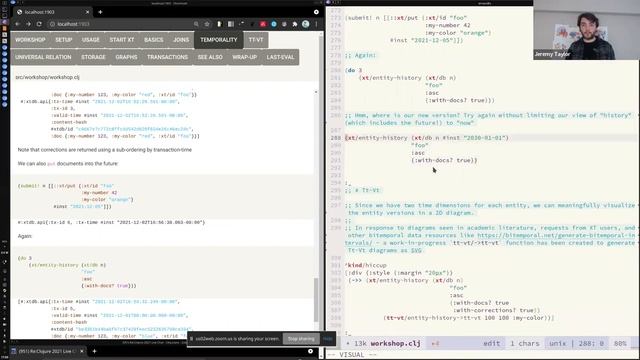
Task: Open the USAGE section tab
Action: [x=91, y=40]
